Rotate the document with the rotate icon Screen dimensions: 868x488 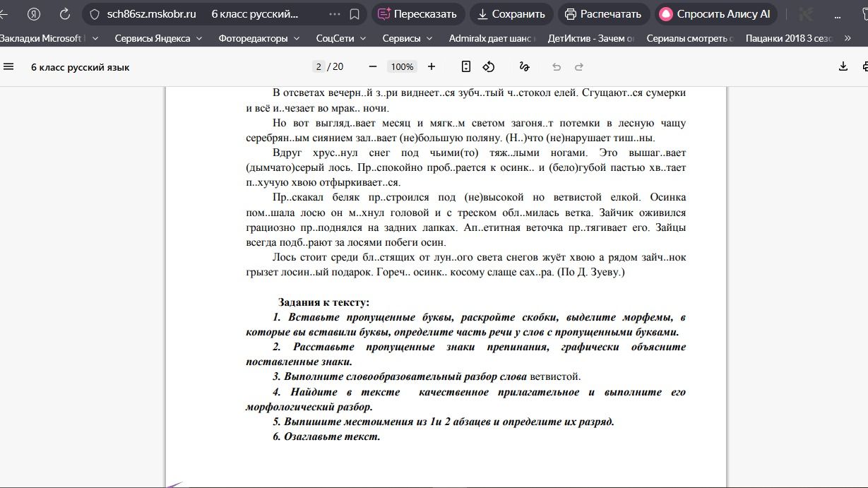pos(489,66)
